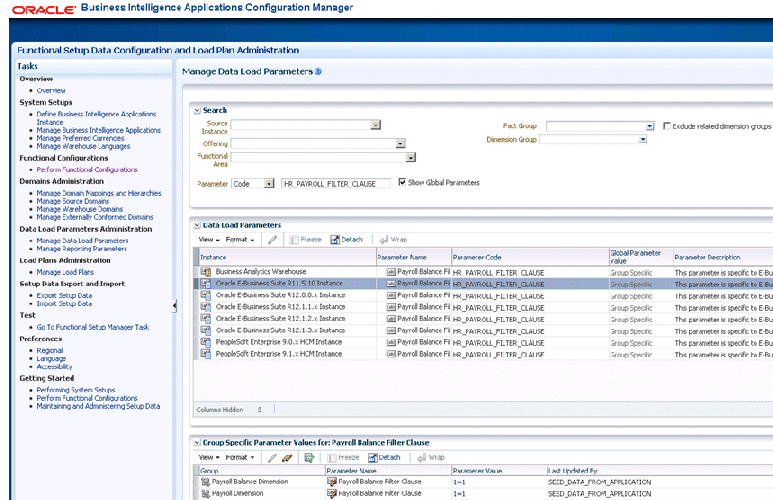Open the Parameter Code type dropdown
This screenshot has height=500, width=773.
point(268,184)
